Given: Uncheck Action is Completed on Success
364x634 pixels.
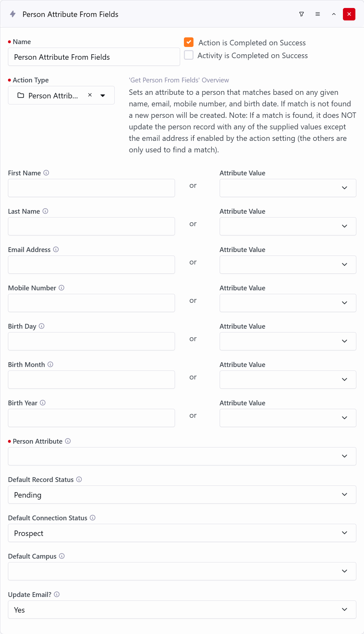Looking at the screenshot, I should point(189,42).
